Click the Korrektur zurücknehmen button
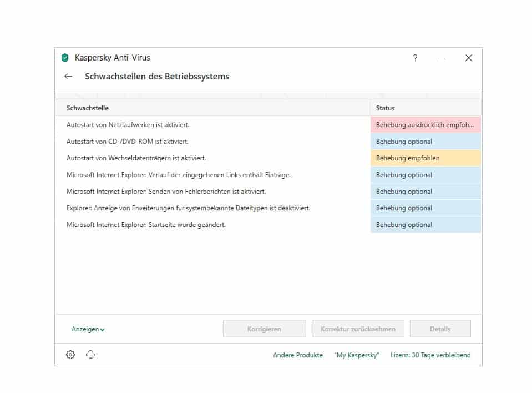This screenshot has height=393, width=532. point(358,329)
